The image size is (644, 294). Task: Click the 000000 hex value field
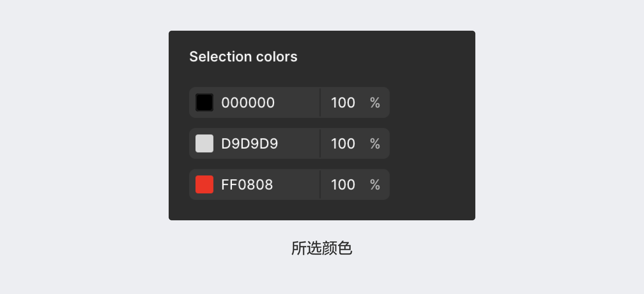248,102
